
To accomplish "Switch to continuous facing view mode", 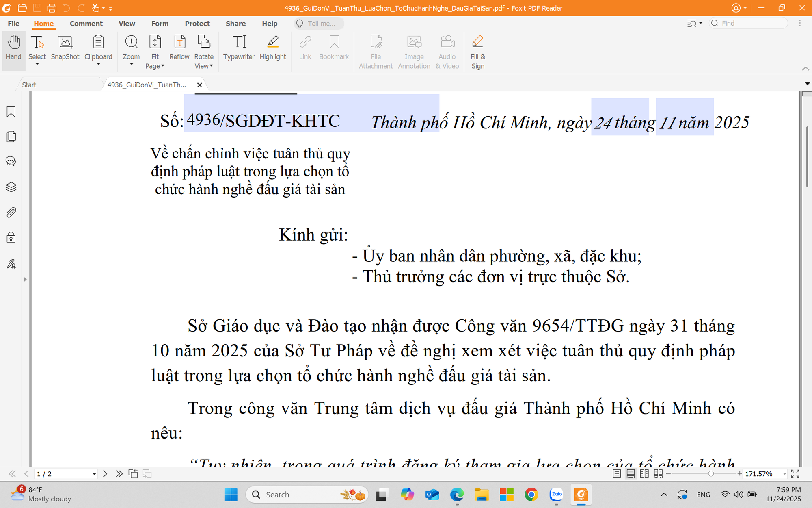I will (658, 474).
